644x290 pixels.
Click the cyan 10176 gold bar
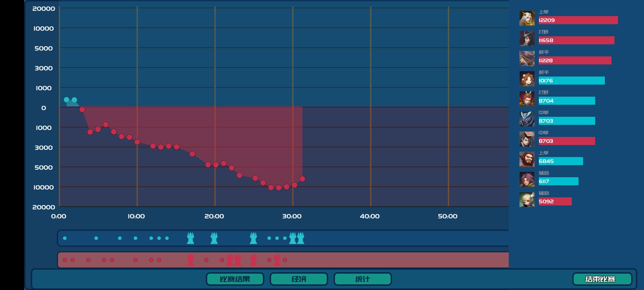(x=572, y=81)
